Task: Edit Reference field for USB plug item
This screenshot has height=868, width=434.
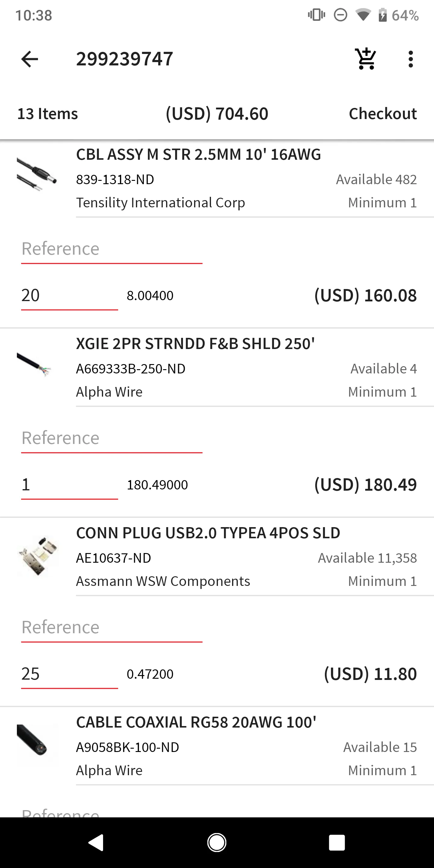Action: tap(112, 628)
